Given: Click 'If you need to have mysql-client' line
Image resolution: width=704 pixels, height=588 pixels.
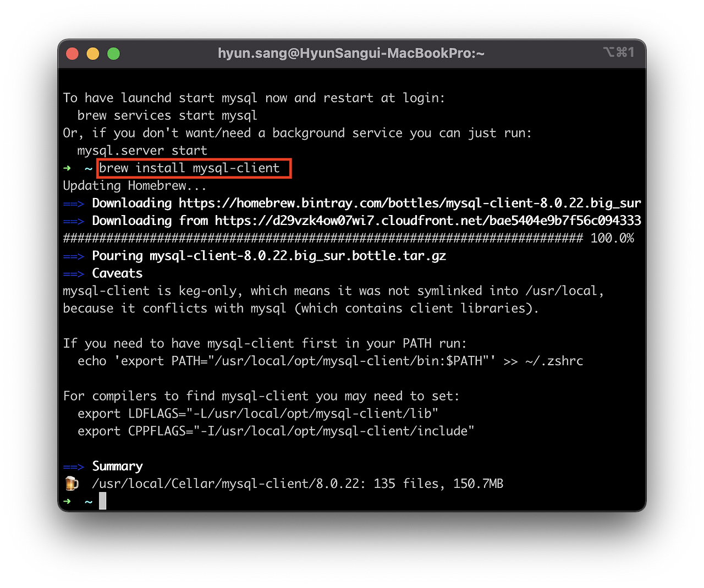Looking at the screenshot, I should click(x=265, y=344).
